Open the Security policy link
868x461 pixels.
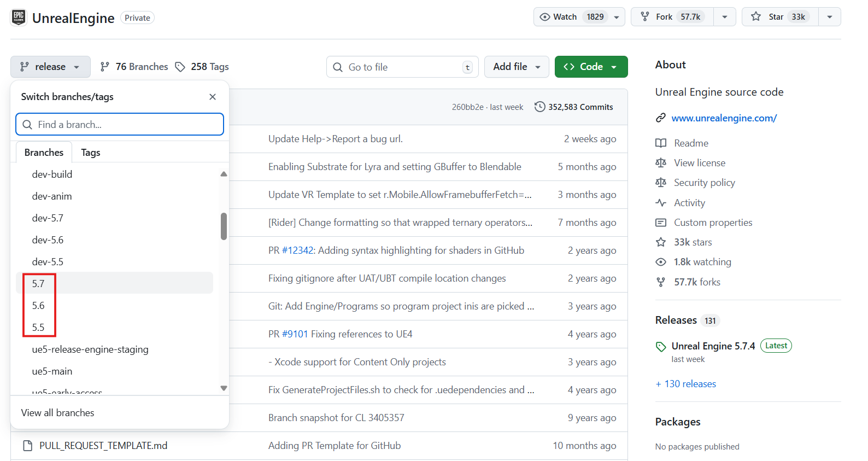pyautogui.click(x=705, y=183)
